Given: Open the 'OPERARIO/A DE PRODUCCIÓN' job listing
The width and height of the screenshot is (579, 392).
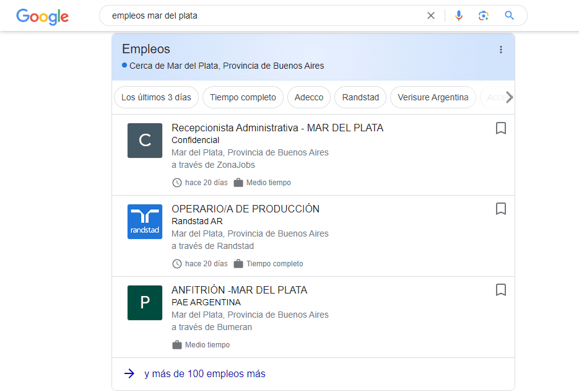Looking at the screenshot, I should tap(246, 209).
